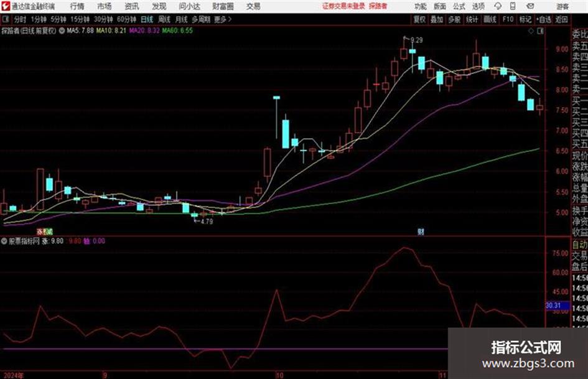The width and height of the screenshot is (588, 379).
Task: Toggle the 股票指标网 indicator circle button
Action: (x=4, y=241)
